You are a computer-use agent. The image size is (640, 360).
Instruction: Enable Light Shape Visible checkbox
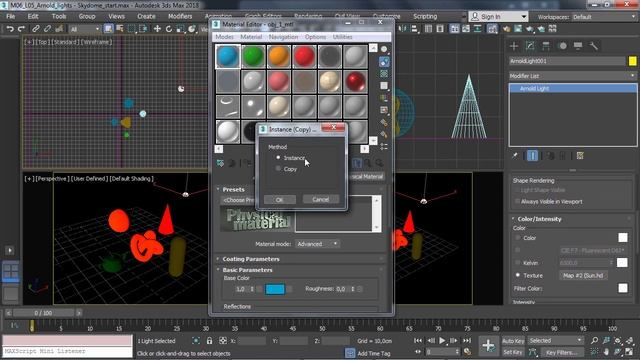click(518, 190)
